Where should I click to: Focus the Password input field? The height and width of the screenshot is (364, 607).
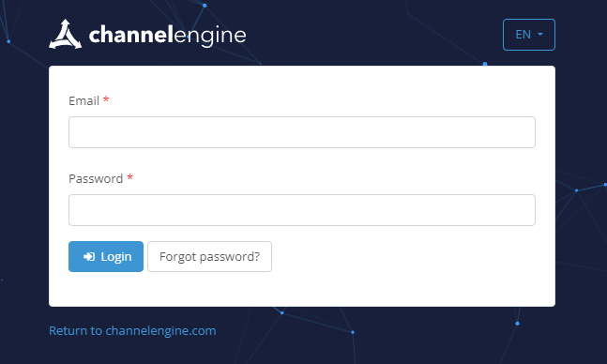click(302, 210)
